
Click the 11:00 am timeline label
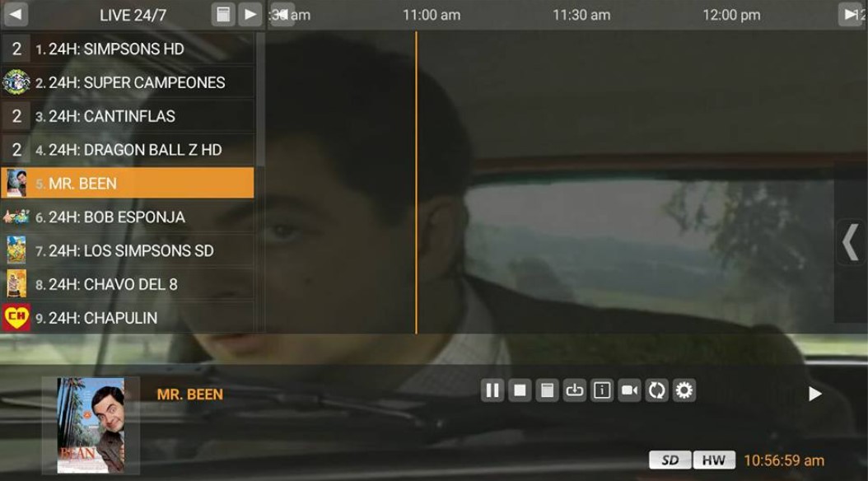432,15
